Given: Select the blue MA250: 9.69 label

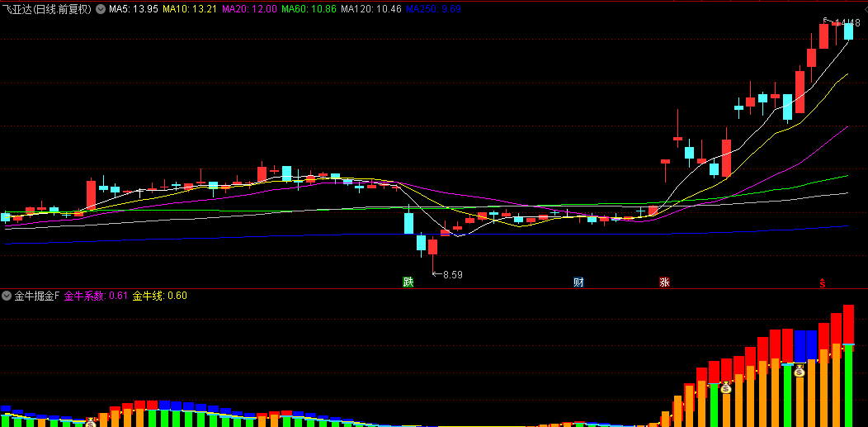Looking at the screenshot, I should click(x=433, y=9).
